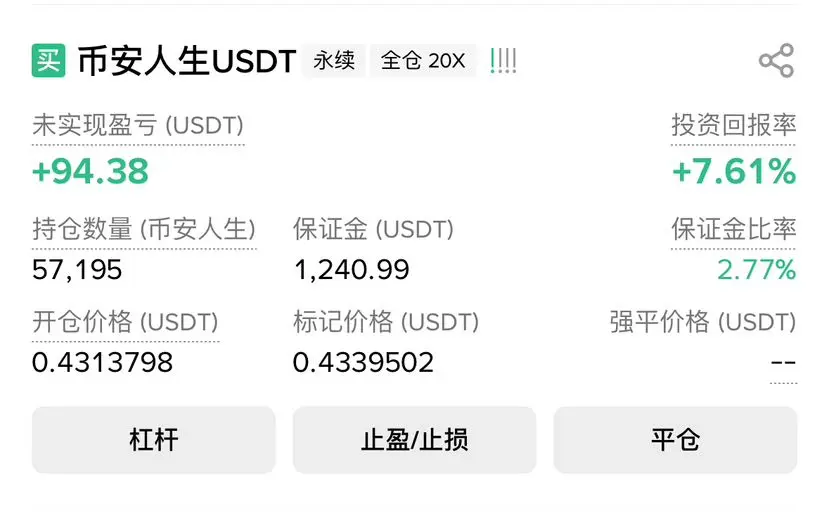Open the 币安人生USDT contract title
The width and height of the screenshot is (829, 518).
(x=187, y=61)
